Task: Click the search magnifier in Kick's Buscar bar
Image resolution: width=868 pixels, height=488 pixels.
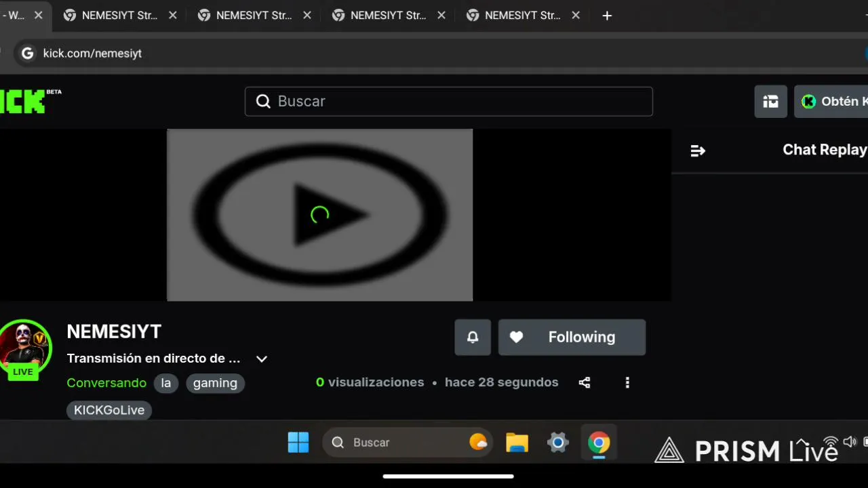Action: [x=263, y=101]
